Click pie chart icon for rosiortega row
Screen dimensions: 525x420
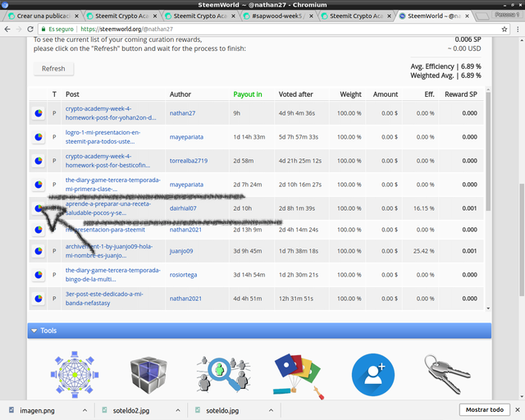click(x=39, y=275)
